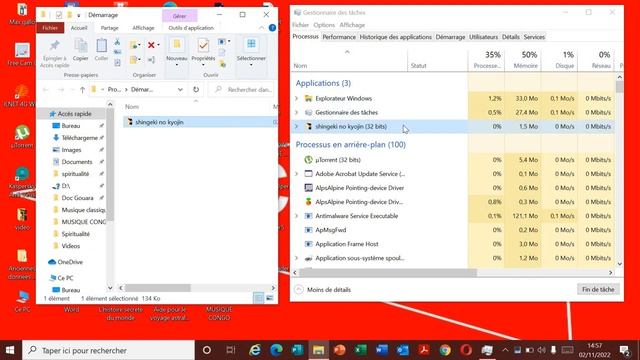The image size is (640, 360).
Task: Open the address bar history dropdown
Action: pos(180,89)
